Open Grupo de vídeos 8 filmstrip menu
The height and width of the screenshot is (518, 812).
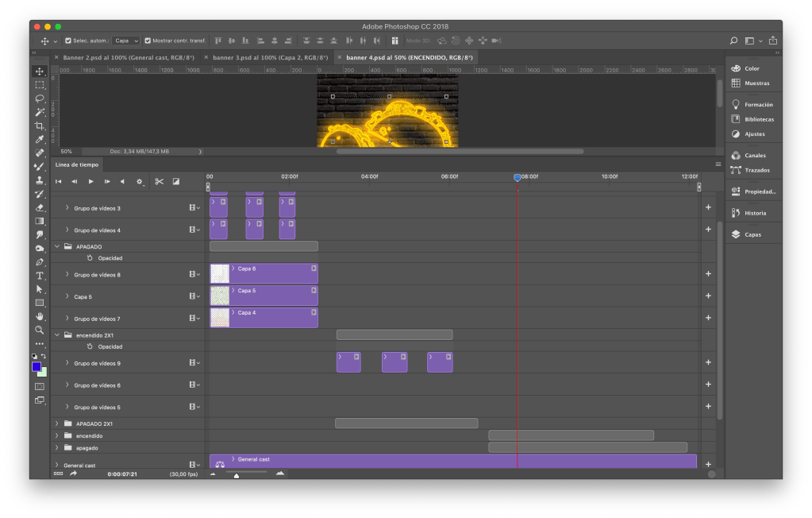(194, 274)
